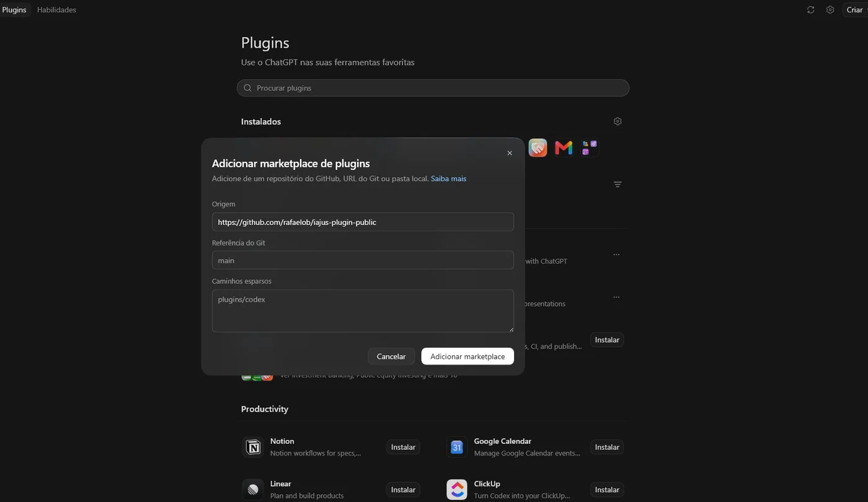868x502 pixels.
Task: Open the pink-orange installed plugin icon
Action: 538,148
